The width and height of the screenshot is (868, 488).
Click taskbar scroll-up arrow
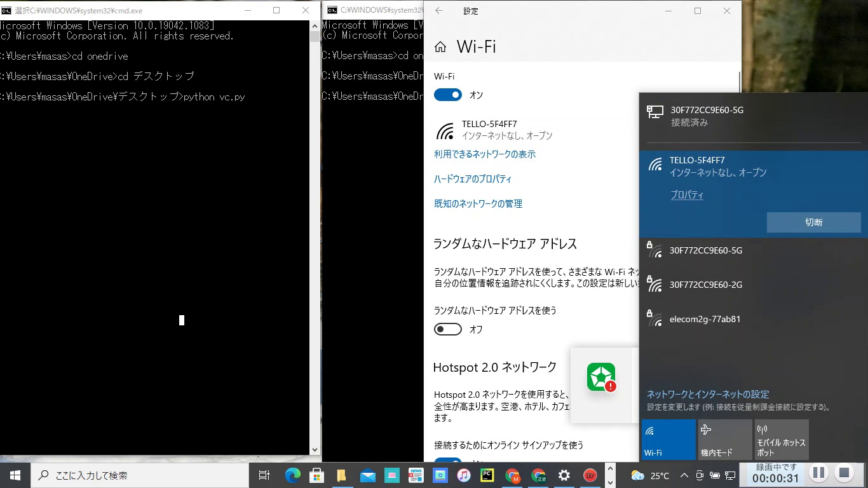pyautogui.click(x=611, y=469)
